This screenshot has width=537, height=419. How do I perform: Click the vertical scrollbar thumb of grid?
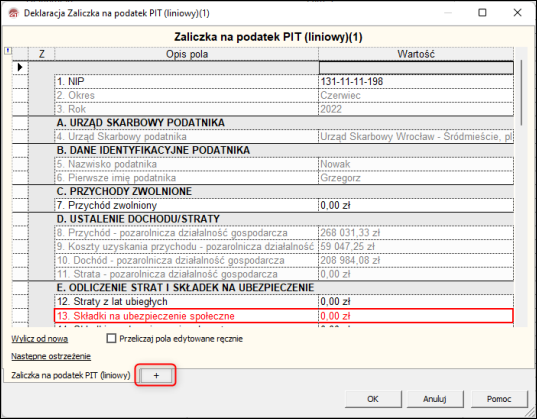click(x=521, y=93)
